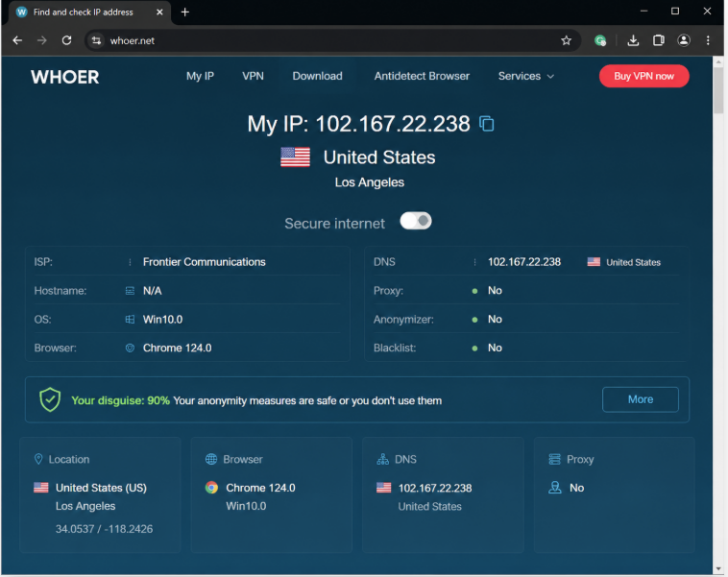
Task: Bookmark this page with the star icon
Action: click(566, 40)
